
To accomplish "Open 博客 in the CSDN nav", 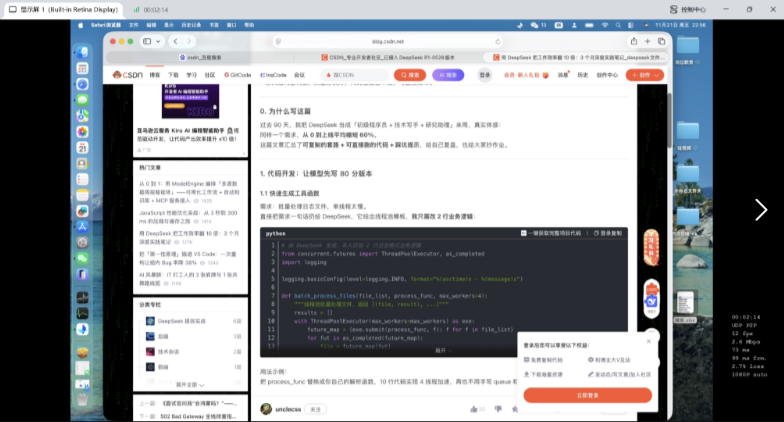I will tap(154, 75).
